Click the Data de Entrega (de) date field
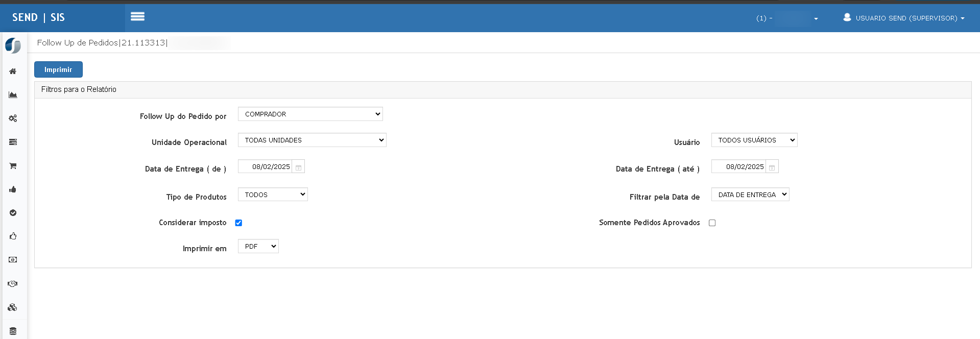 pos(265,167)
